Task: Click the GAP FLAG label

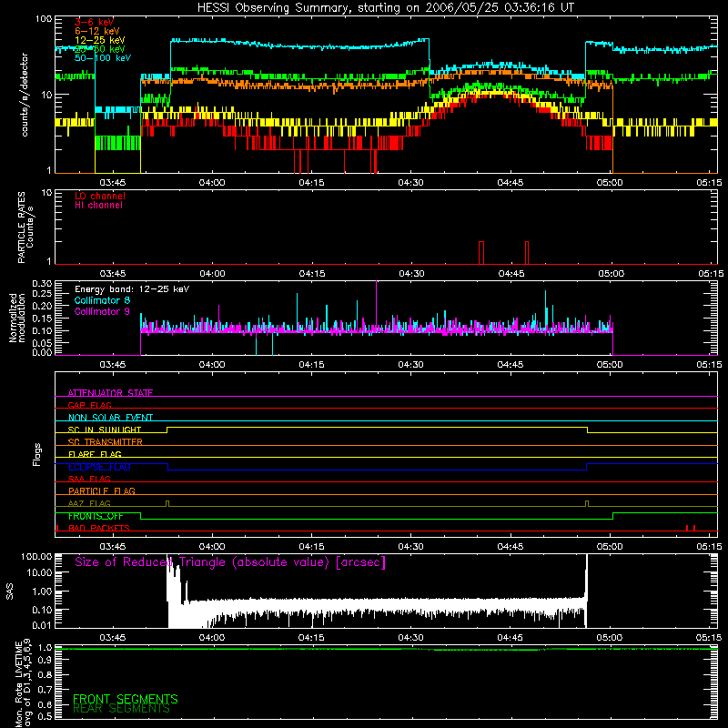Action: pyautogui.click(x=89, y=405)
